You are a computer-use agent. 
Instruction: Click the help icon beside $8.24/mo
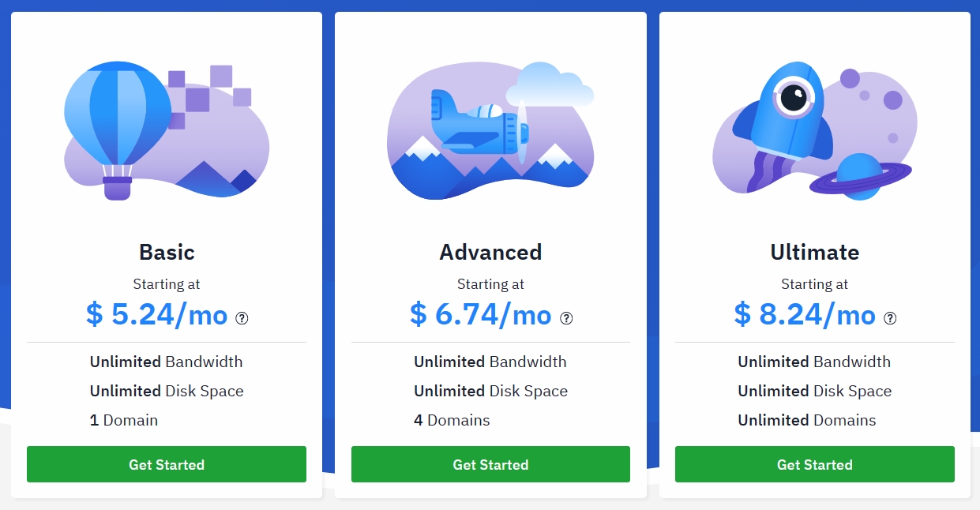point(890,318)
